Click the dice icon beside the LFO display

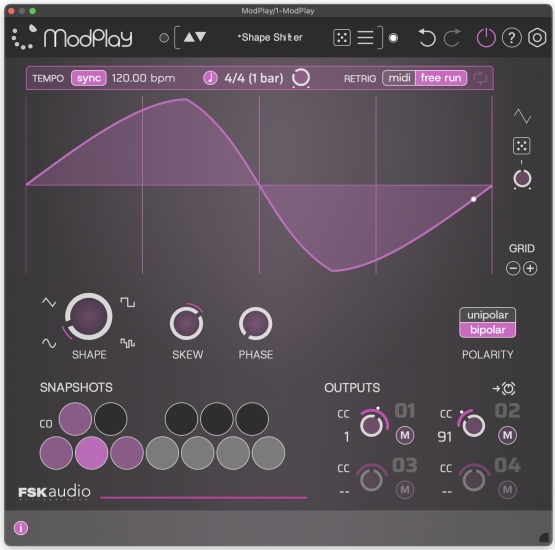522,145
